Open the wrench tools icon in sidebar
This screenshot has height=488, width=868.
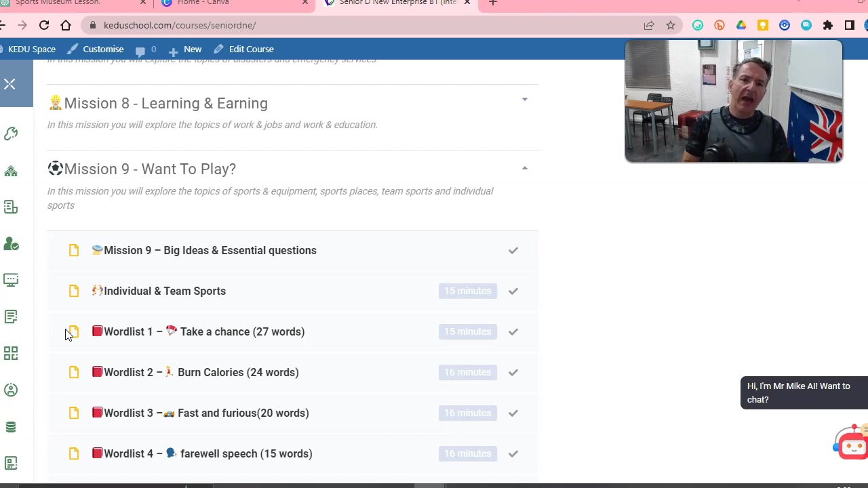click(x=11, y=134)
